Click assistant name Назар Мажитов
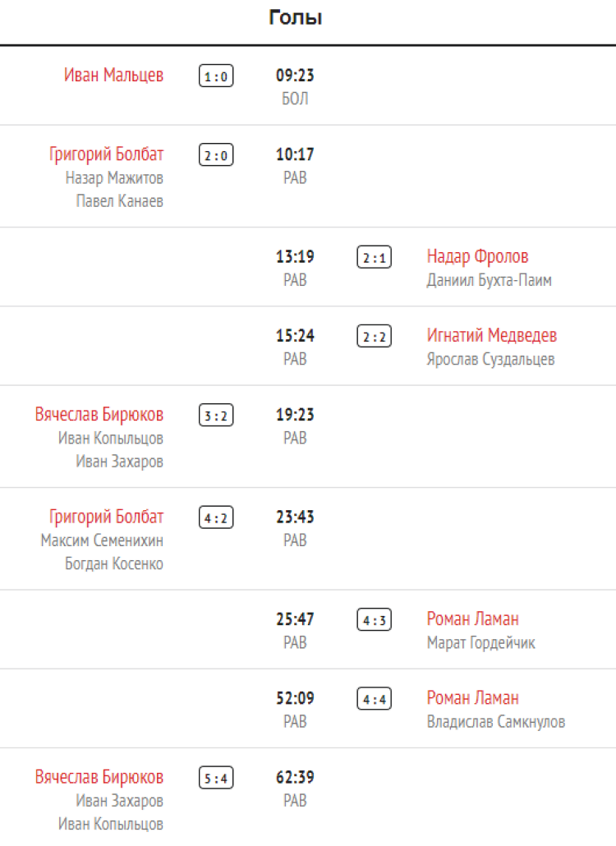Viewport: 616px width, 846px height. point(114,178)
